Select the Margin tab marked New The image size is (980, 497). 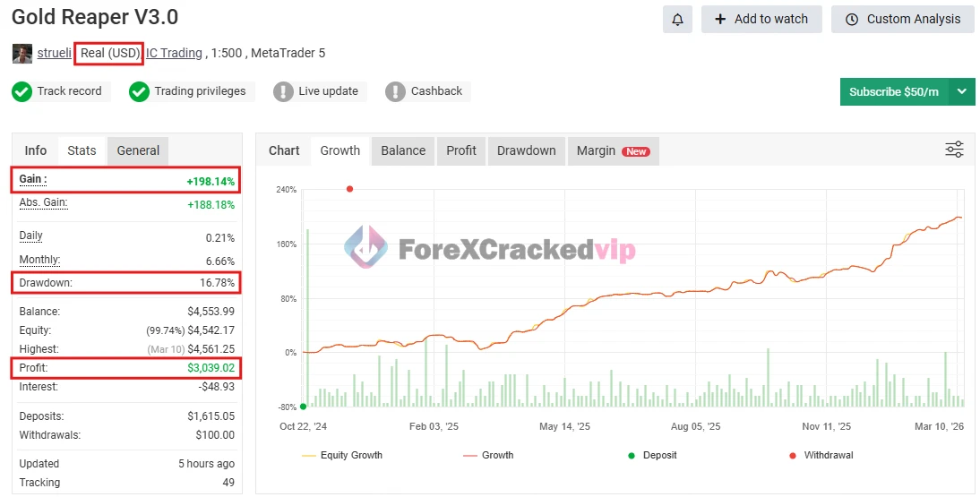613,150
